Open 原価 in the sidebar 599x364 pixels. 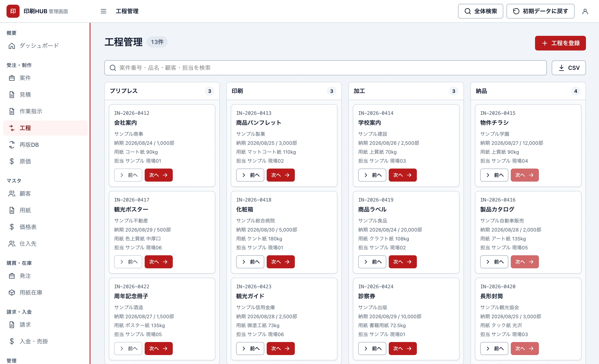[x=45, y=161]
